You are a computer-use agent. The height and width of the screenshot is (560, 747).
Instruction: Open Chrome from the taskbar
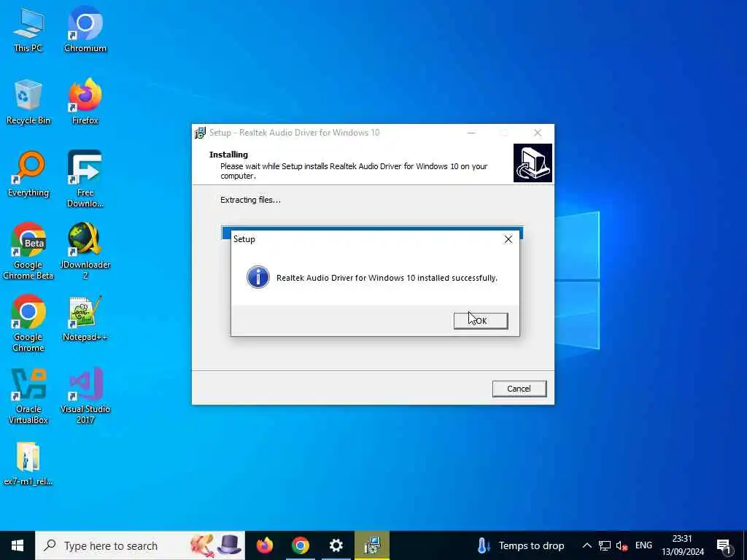301,545
